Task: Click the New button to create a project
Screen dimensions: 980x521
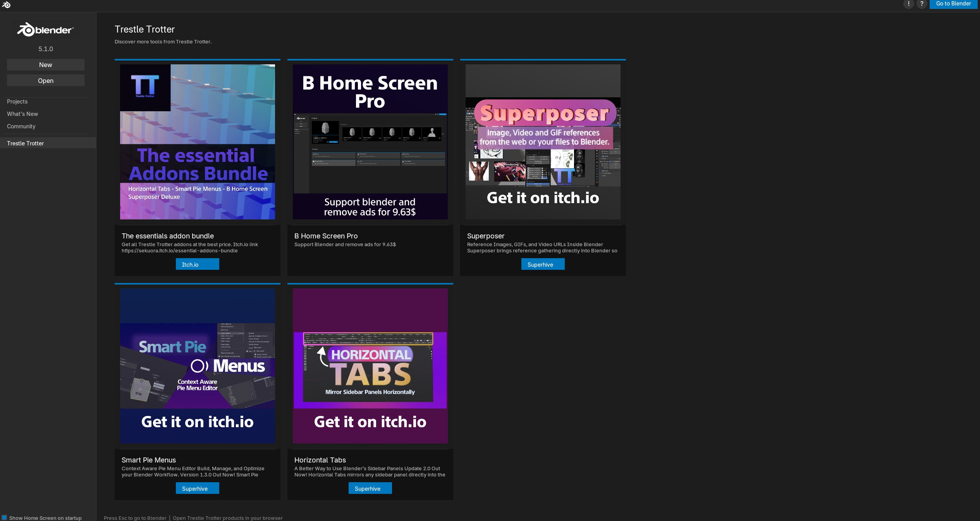Action: [45, 64]
